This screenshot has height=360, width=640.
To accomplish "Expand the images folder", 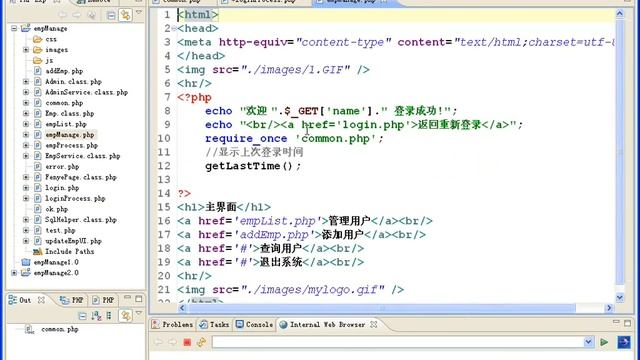I will (26, 50).
